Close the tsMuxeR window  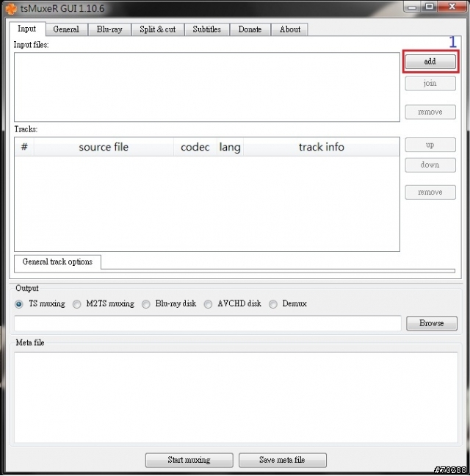point(452,7)
